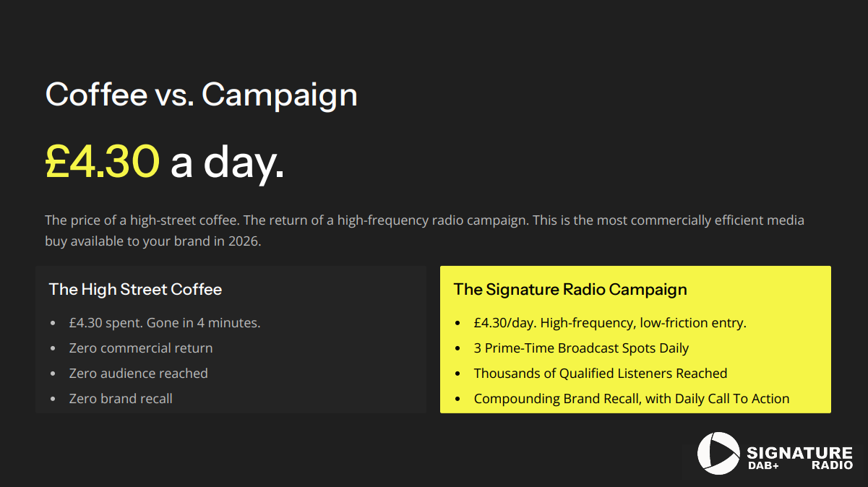Click the 'Zero commercial return' bullet
868x487 pixels.
(141, 348)
